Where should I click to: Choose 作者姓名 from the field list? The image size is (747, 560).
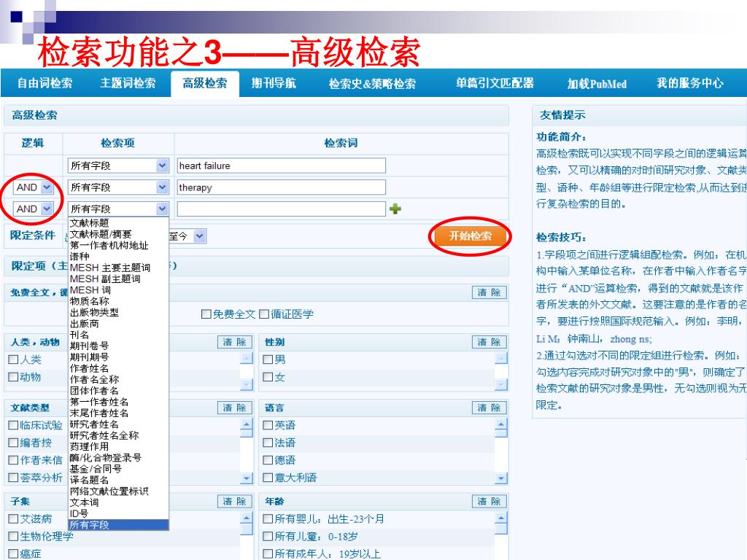point(118,368)
